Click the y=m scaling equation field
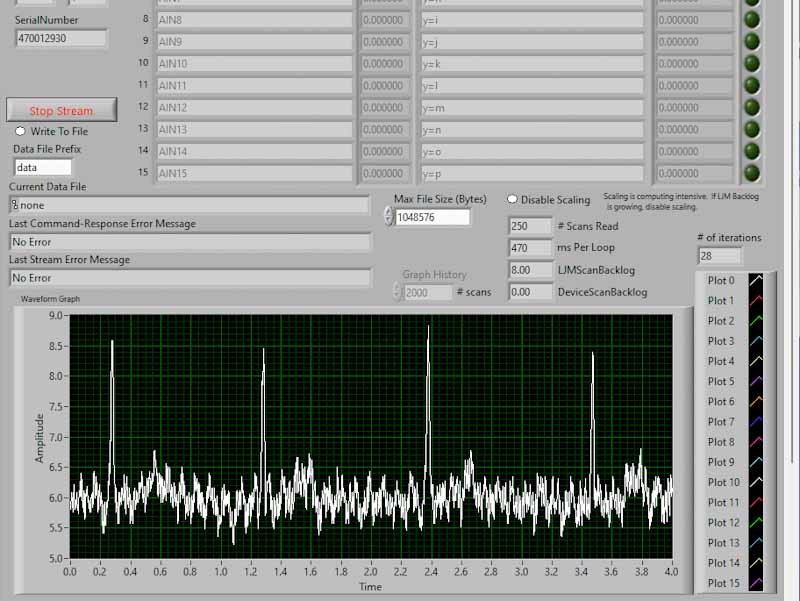 click(x=531, y=108)
